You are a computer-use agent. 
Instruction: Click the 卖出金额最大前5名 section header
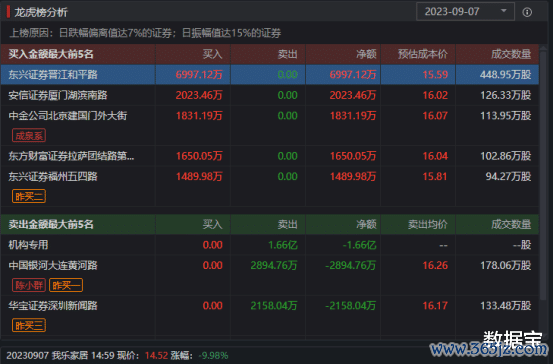coord(51,224)
